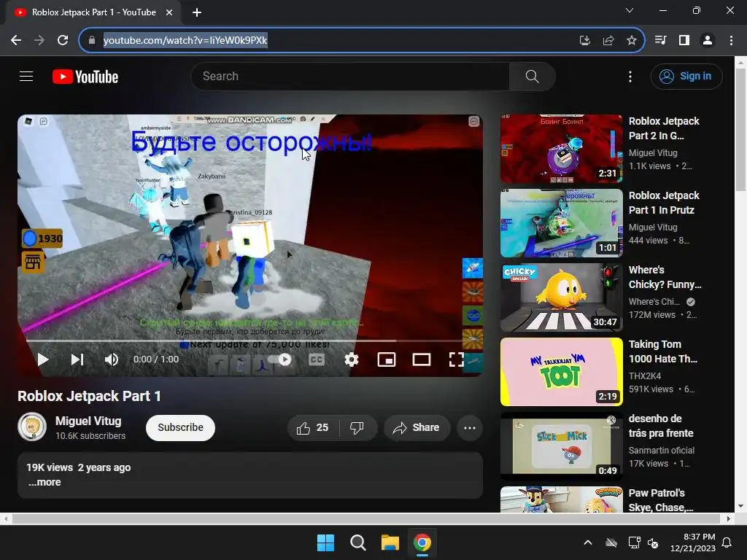Click the Share button
Screen dimensions: 747x560
417,427
